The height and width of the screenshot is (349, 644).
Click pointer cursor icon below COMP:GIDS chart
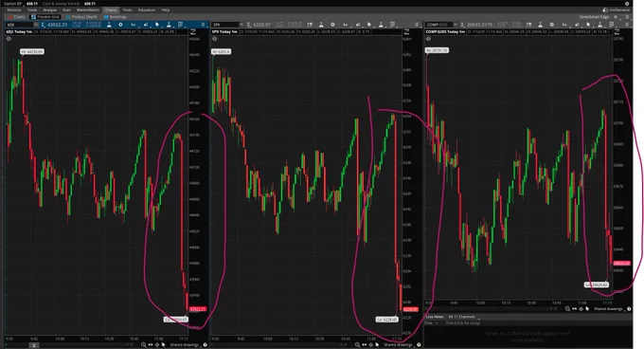pos(587,308)
